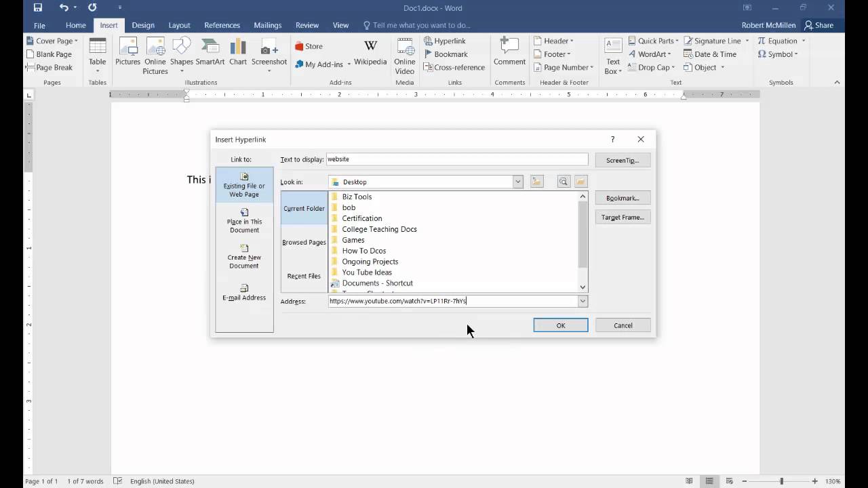Go up one folder in the dialog

click(537, 182)
